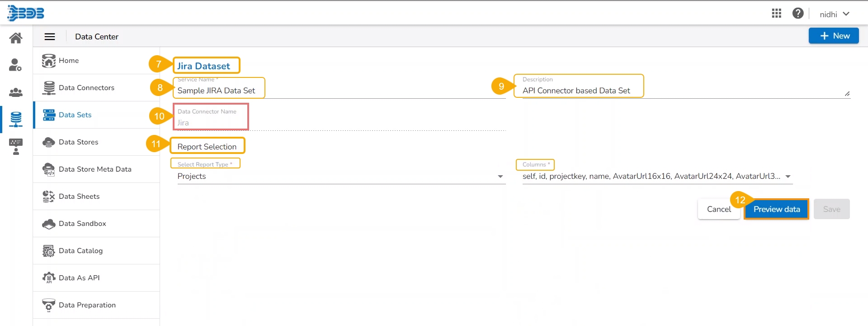
Task: Open user groups icon in left rail
Action: tap(16, 92)
